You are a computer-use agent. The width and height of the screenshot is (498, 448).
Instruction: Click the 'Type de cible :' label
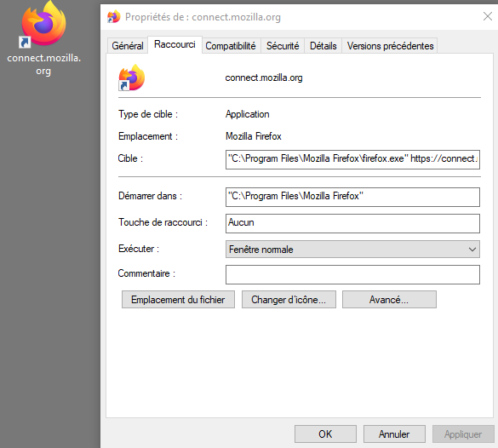148,114
